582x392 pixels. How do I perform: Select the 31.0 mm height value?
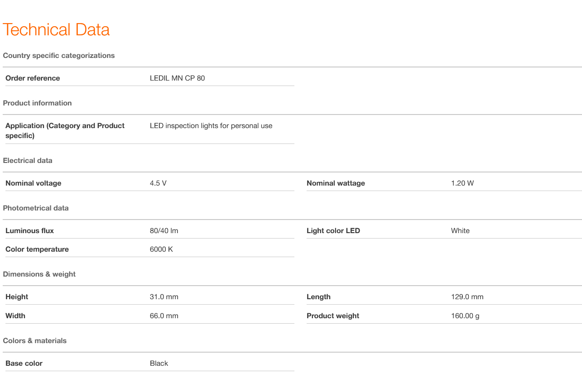pos(164,297)
